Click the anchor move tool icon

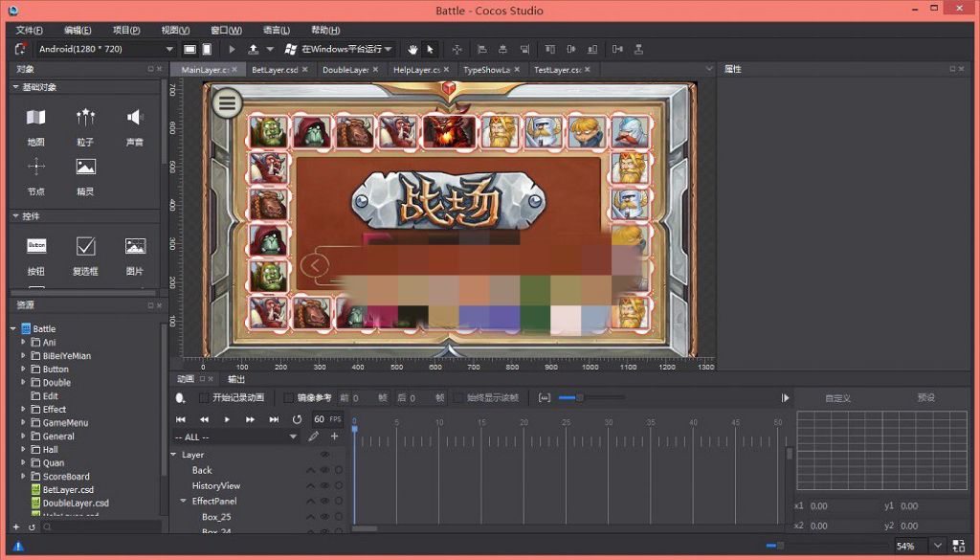point(457,49)
